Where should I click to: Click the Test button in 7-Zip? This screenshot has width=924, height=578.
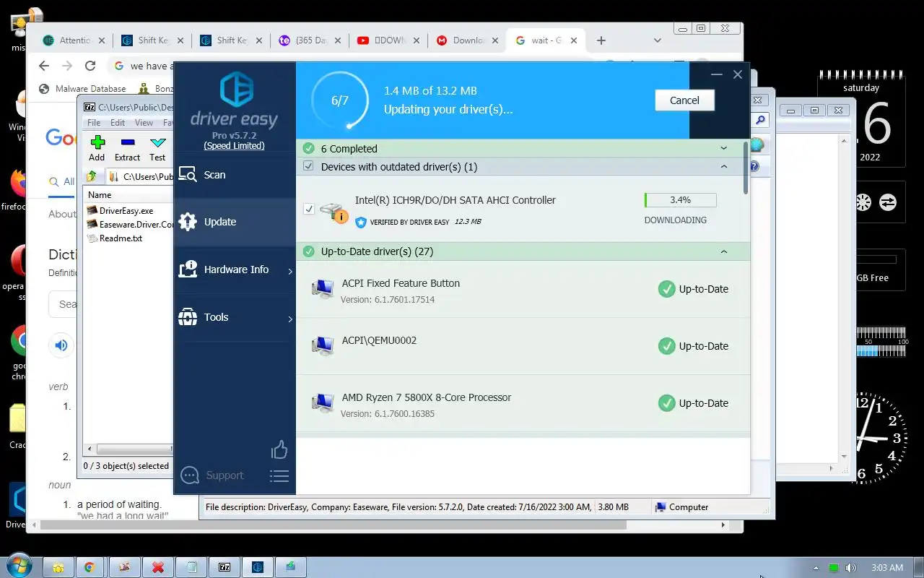pyautogui.click(x=157, y=148)
